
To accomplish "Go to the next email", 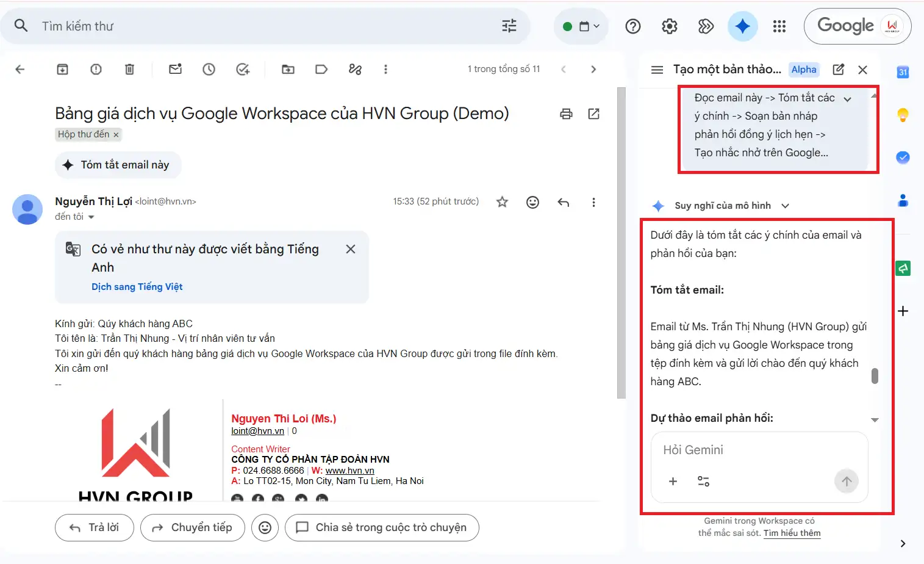I will [593, 70].
